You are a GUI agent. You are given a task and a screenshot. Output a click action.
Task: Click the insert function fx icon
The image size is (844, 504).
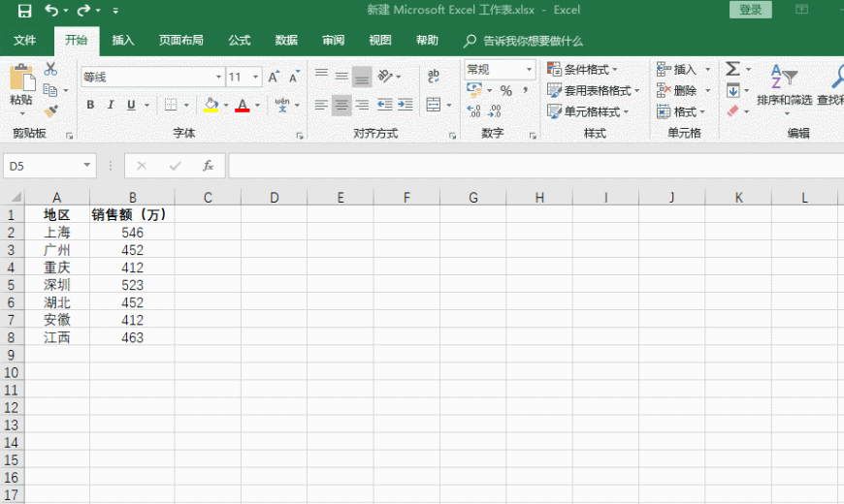point(208,166)
